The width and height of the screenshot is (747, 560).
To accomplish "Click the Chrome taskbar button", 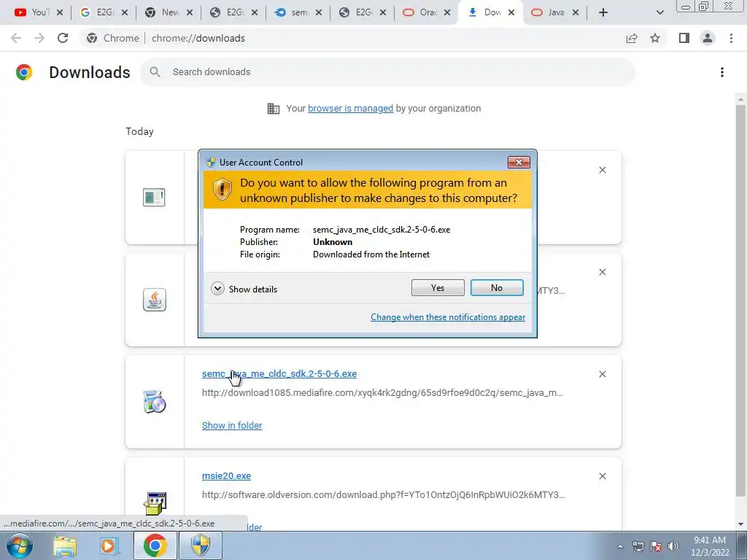I will point(155,545).
